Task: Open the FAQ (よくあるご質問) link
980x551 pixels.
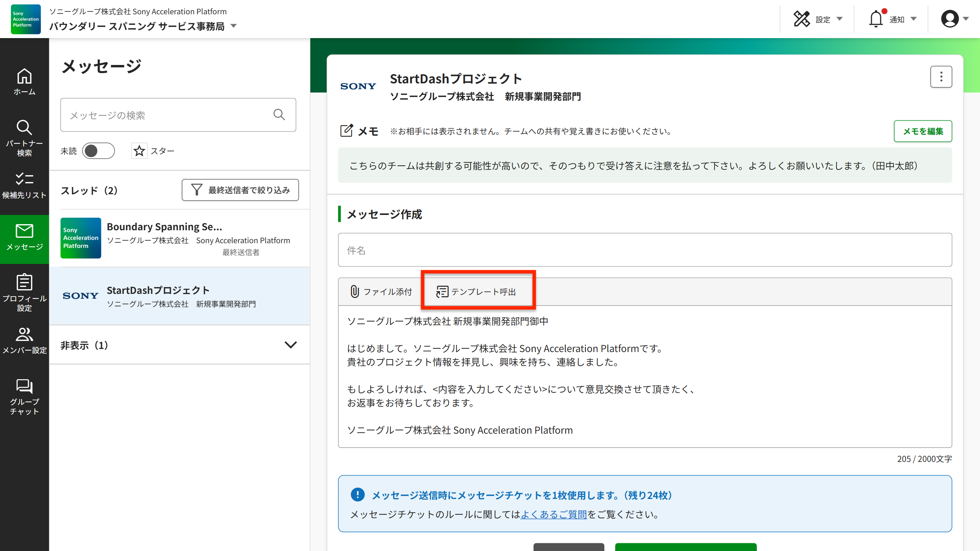Action: (x=553, y=514)
